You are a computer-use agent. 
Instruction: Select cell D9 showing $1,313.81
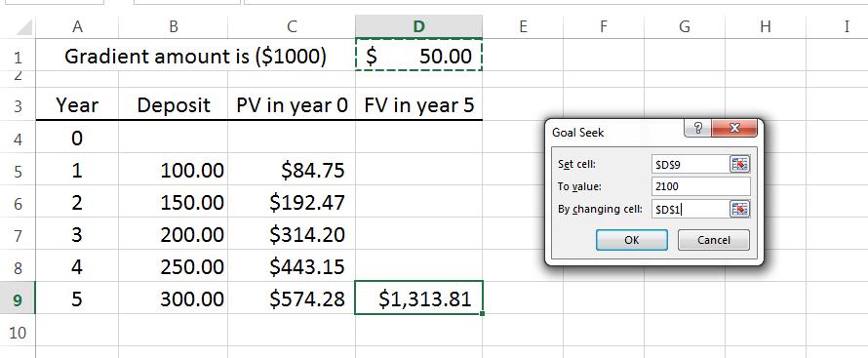(x=419, y=298)
